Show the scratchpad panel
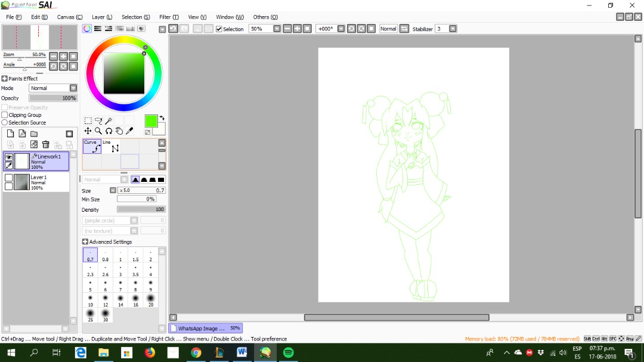Viewport: 644px width, 362px height. (141, 29)
